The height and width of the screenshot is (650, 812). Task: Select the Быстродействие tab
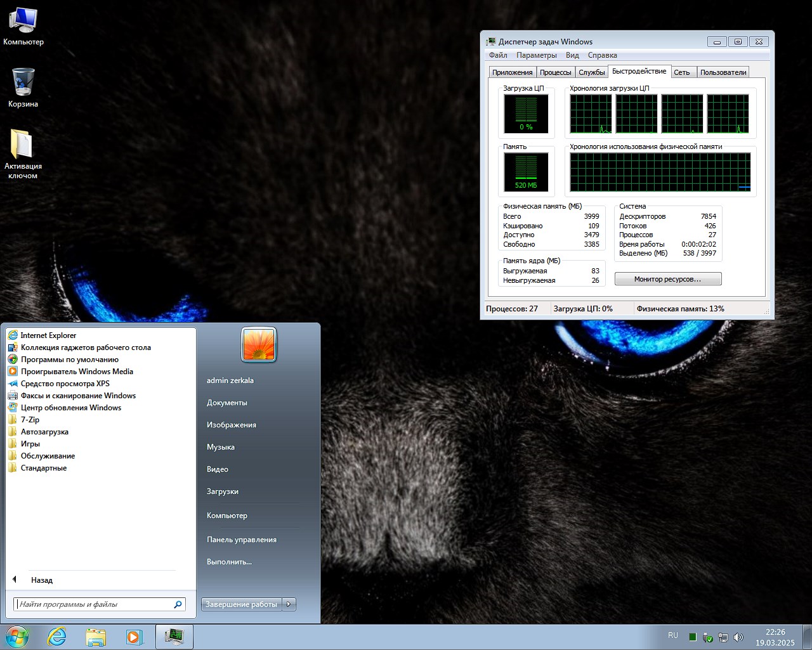[x=639, y=71]
